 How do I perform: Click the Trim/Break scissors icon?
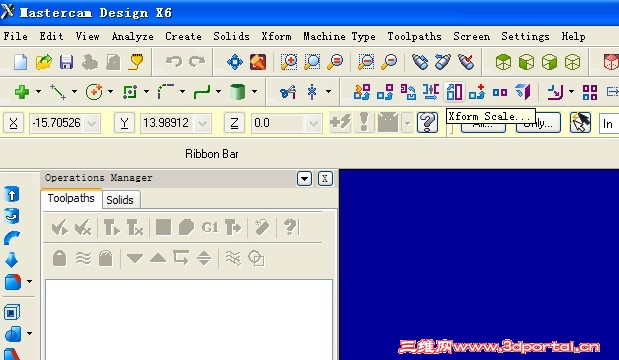(x=288, y=92)
